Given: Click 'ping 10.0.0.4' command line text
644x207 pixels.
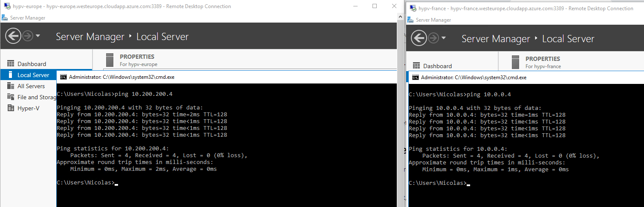Looking at the screenshot, I should pos(488,94).
